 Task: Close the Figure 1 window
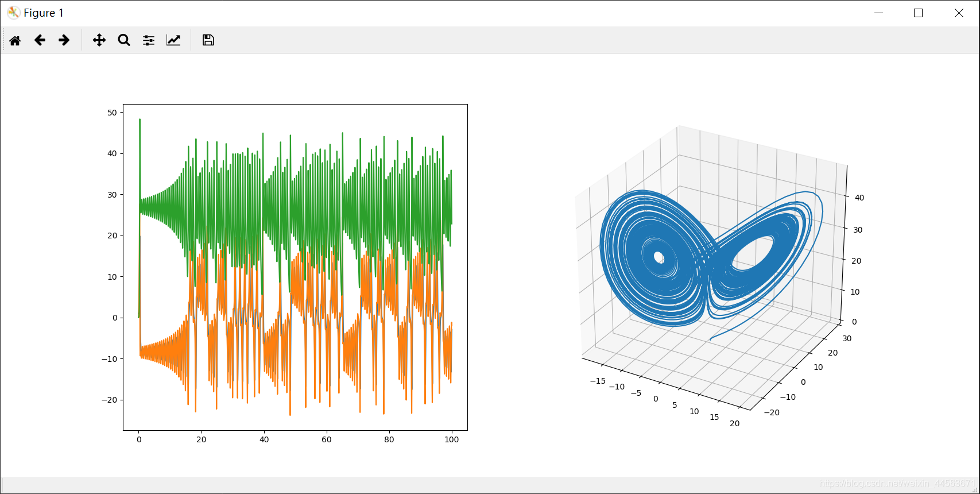point(959,13)
